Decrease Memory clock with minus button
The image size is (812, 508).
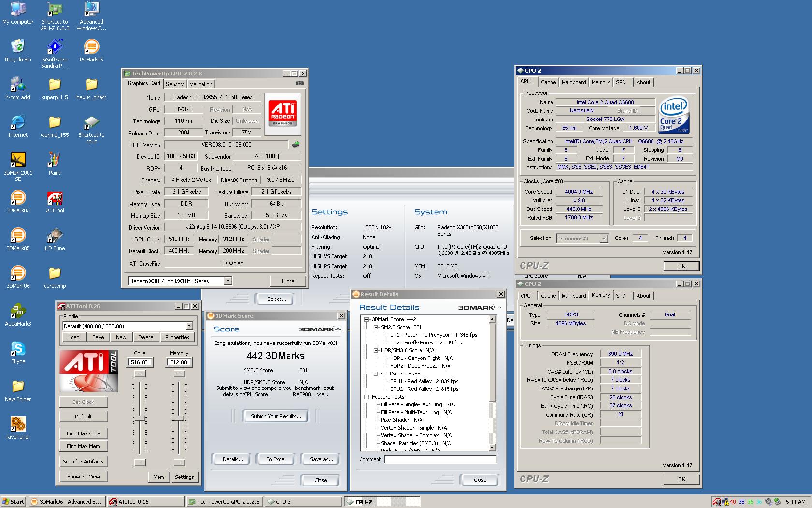click(x=178, y=463)
